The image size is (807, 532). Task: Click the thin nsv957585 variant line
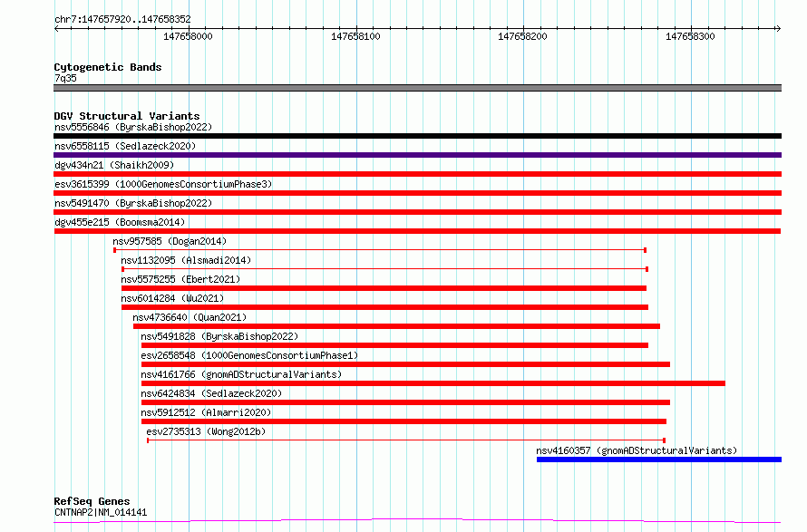[380, 250]
